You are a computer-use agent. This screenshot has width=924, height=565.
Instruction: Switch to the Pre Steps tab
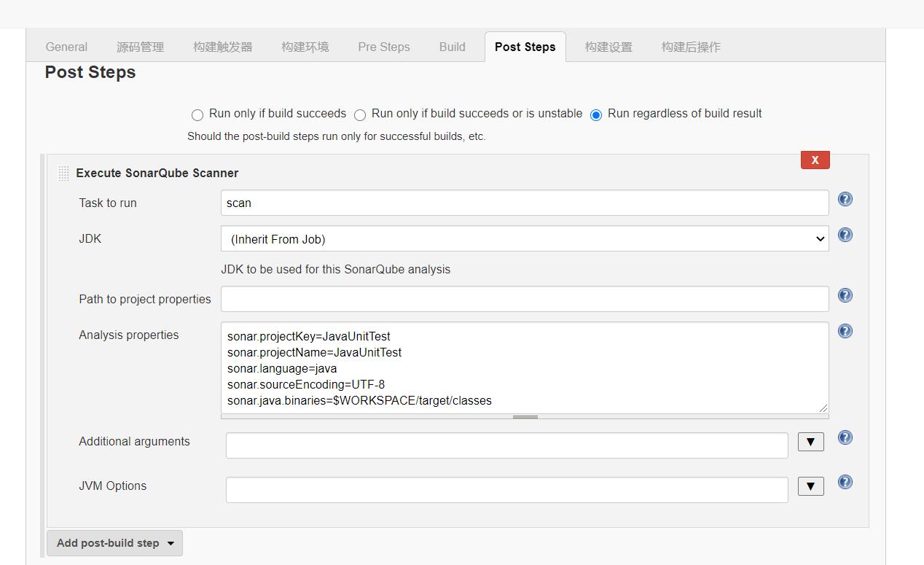point(383,47)
